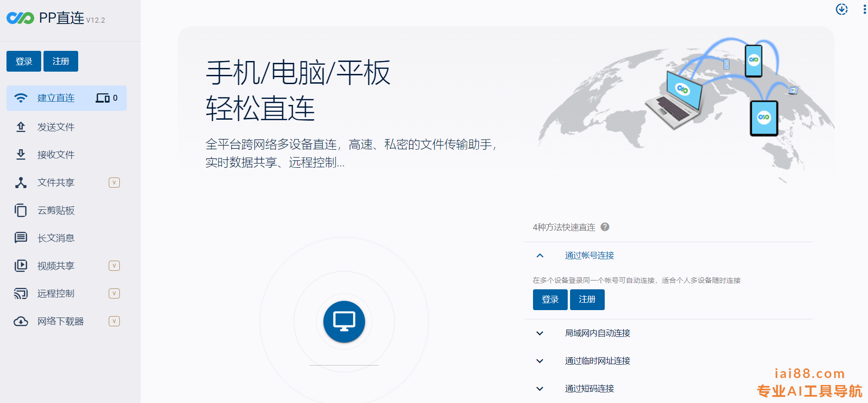Open the 远程控制 menu item
The width and height of the screenshot is (868, 403).
click(67, 293)
